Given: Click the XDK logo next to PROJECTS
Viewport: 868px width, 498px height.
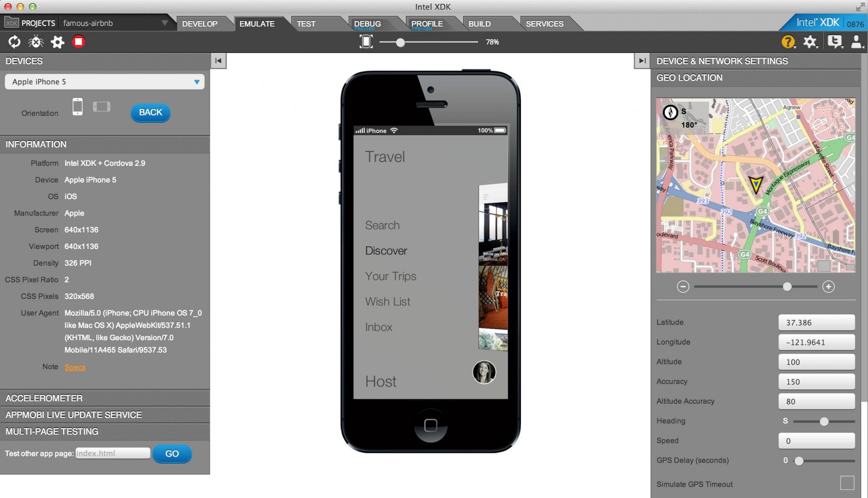Looking at the screenshot, I should click(x=11, y=23).
